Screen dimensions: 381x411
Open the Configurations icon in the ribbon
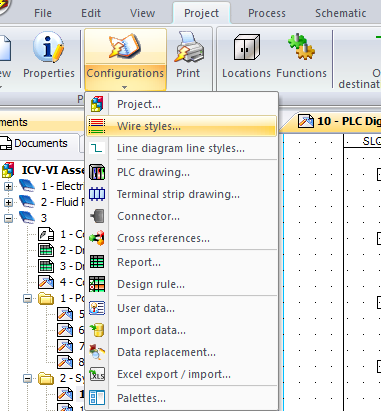click(x=125, y=46)
